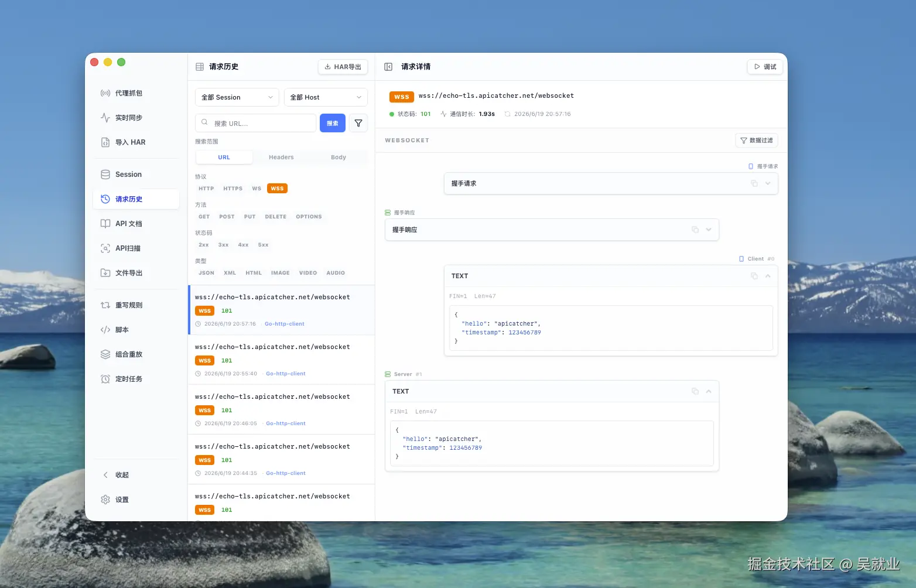Viewport: 916px width, 588px height.
Task: Select the request logged at 20:46:05
Action: click(281, 409)
